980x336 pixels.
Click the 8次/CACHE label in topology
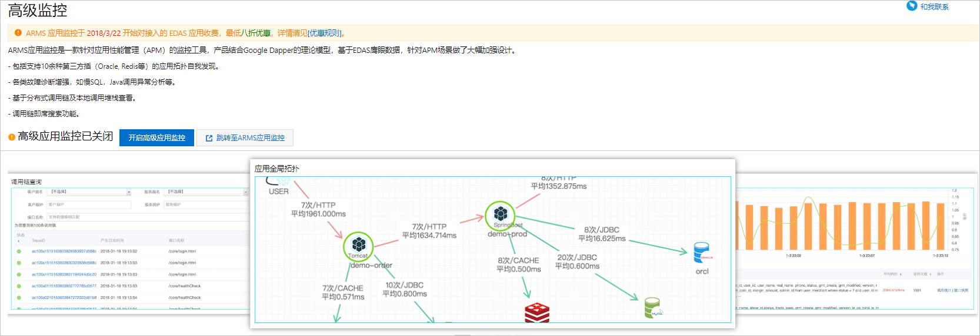coord(518,260)
